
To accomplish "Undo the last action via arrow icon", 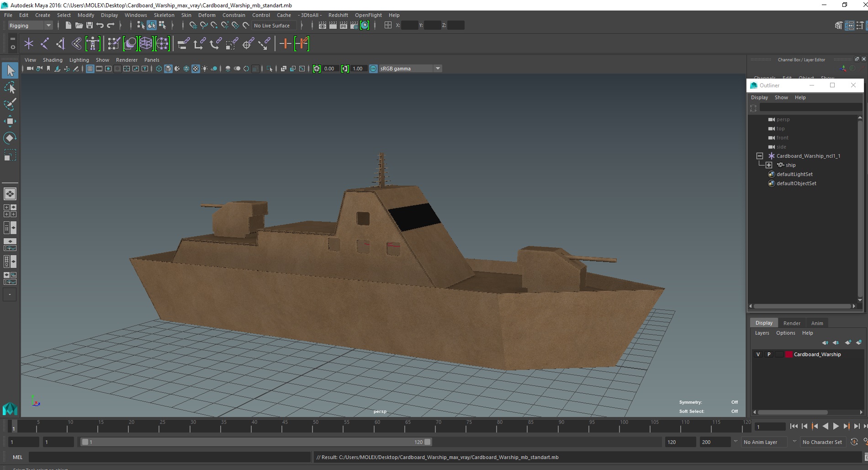I will [100, 26].
